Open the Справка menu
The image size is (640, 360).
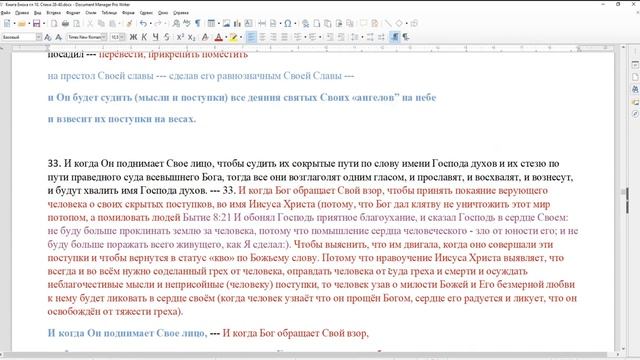pos(181,13)
